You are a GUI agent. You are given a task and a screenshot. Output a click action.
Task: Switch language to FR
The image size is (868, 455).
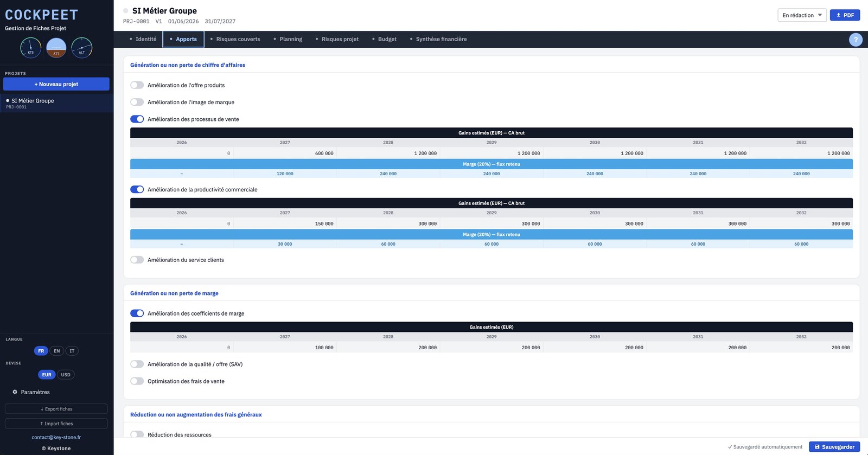tap(41, 351)
